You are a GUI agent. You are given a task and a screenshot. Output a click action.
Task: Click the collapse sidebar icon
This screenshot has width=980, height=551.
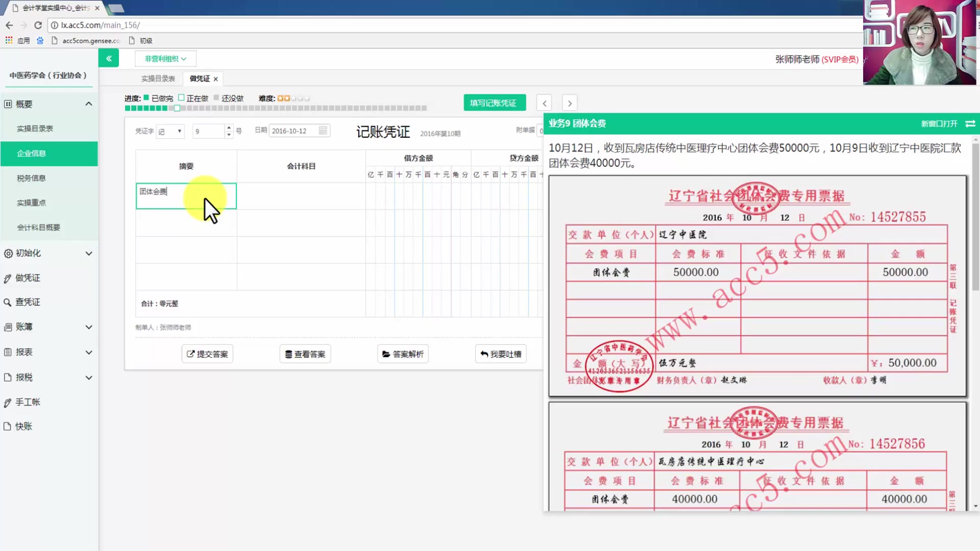pos(109,59)
